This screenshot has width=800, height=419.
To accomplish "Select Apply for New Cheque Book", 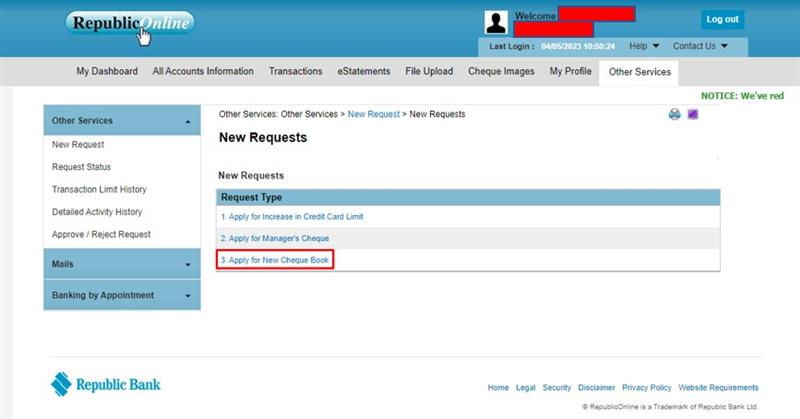I will tap(275, 260).
